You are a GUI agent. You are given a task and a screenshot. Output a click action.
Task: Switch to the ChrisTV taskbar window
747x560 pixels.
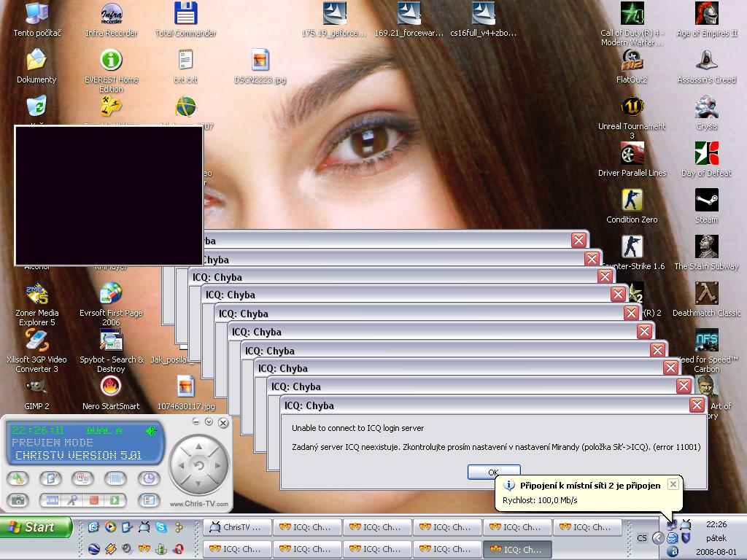(x=237, y=527)
